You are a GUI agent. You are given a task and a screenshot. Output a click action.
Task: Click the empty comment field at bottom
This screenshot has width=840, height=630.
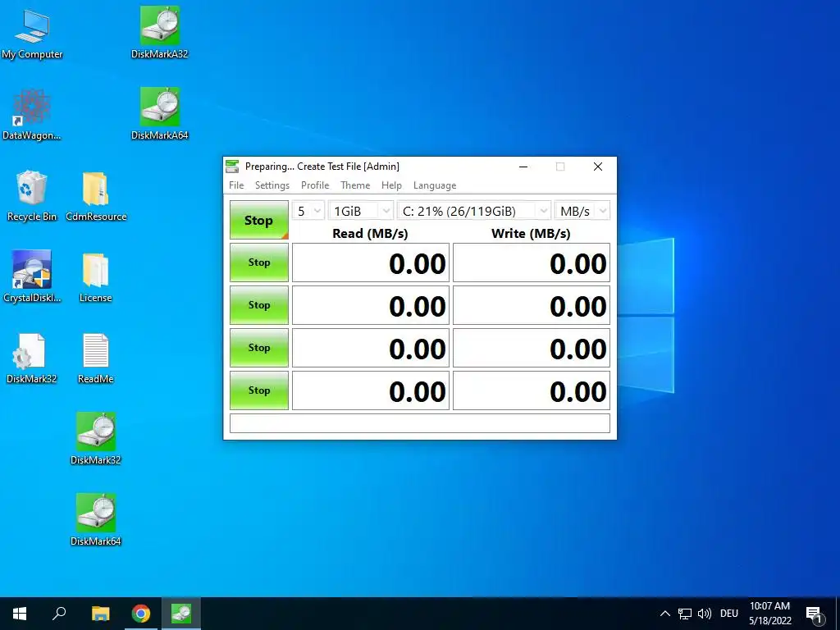point(420,423)
